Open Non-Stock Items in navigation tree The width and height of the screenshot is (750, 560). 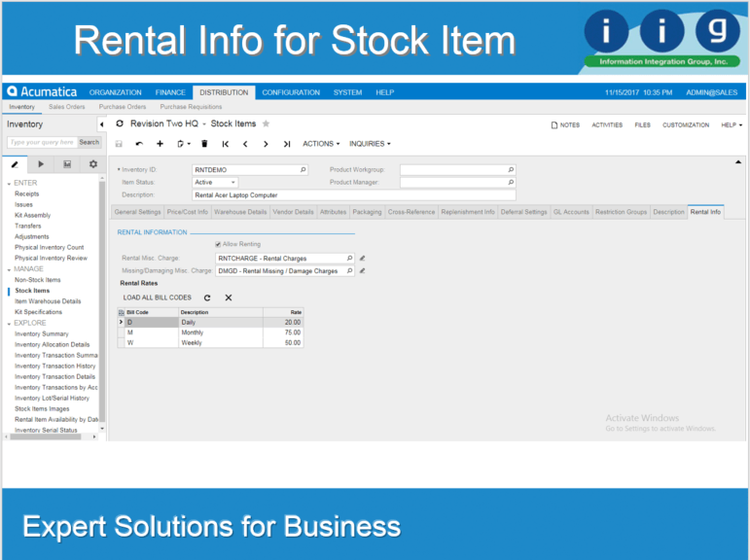pos(38,280)
